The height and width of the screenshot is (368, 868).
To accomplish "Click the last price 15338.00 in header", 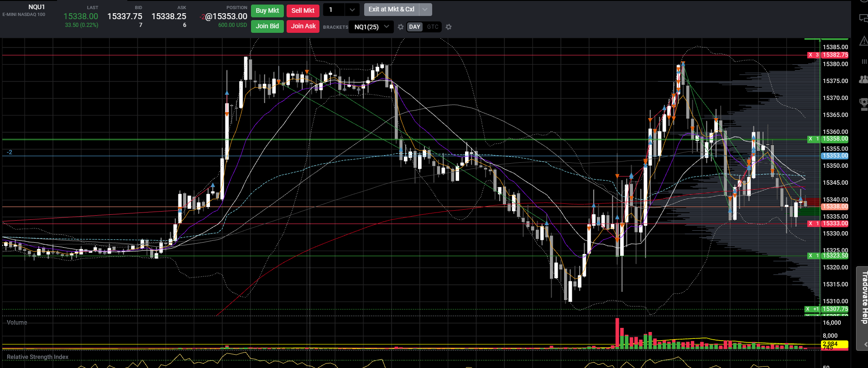I will pos(81,16).
